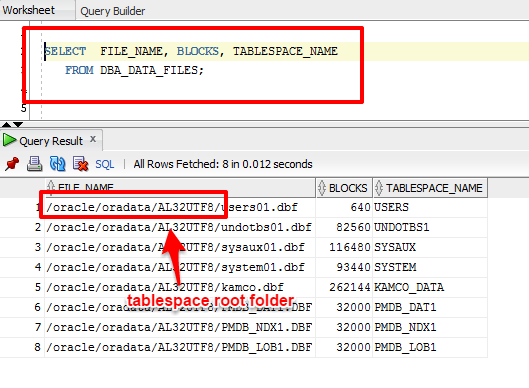Select the PMDB_LOB1.DBF file name cell
The image size is (529, 388).
tap(180, 347)
